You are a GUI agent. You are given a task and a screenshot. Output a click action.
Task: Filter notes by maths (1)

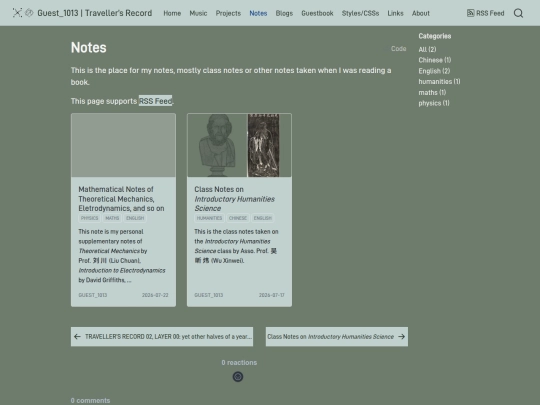pos(432,93)
